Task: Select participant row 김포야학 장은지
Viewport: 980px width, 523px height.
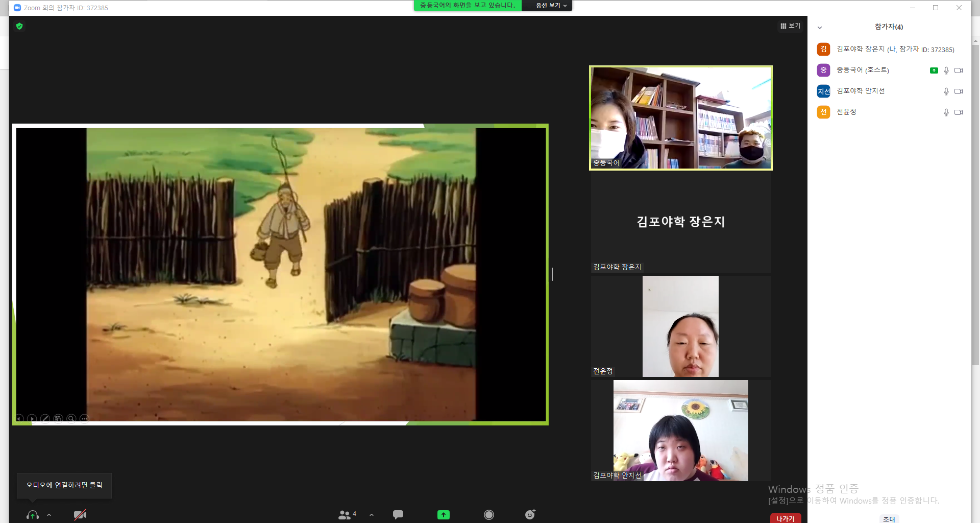Action: (889, 50)
